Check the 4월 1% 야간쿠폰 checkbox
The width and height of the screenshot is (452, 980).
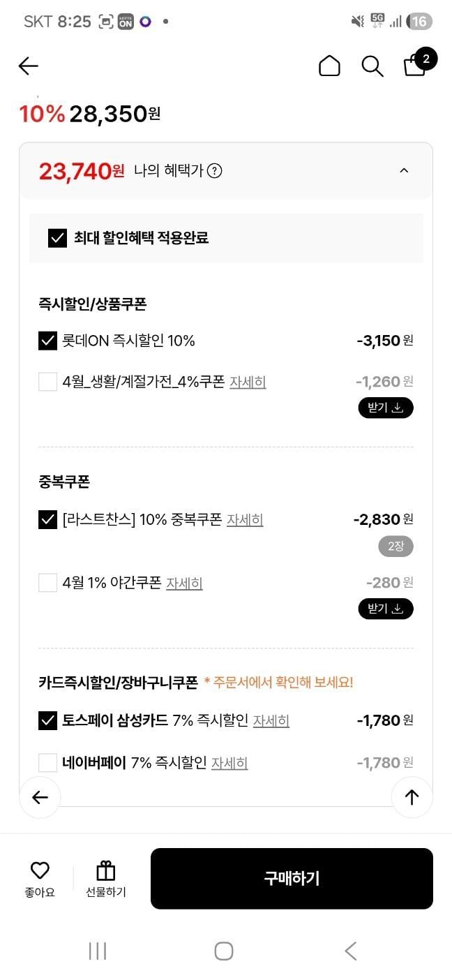point(47,582)
